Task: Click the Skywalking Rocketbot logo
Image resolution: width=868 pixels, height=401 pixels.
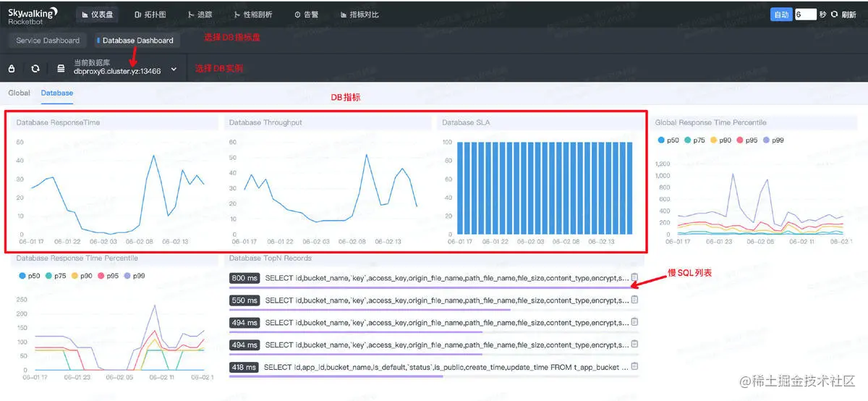Action: point(33,15)
